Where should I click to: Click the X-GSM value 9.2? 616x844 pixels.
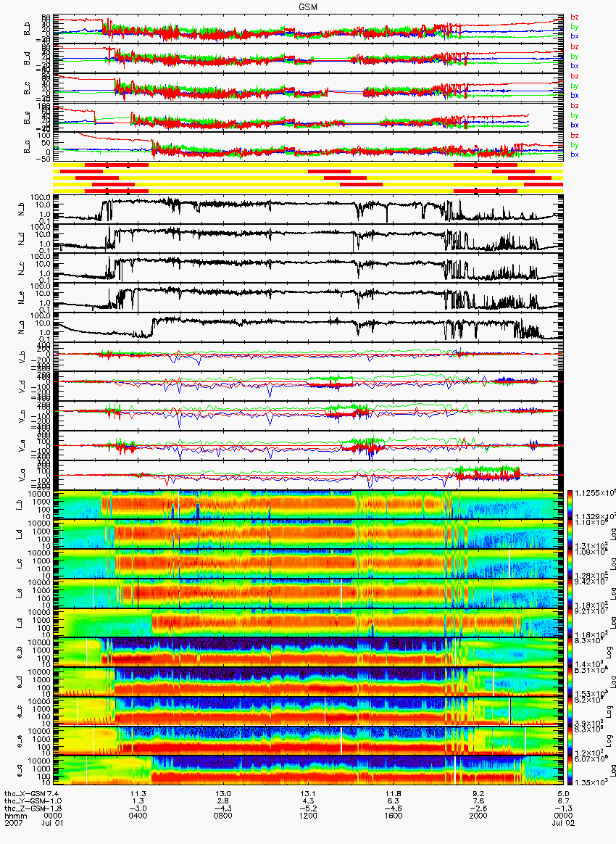pyautogui.click(x=478, y=794)
